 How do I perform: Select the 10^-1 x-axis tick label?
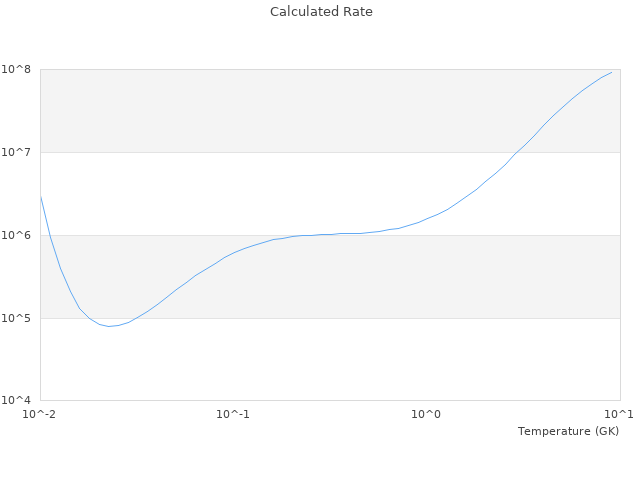pos(232,414)
